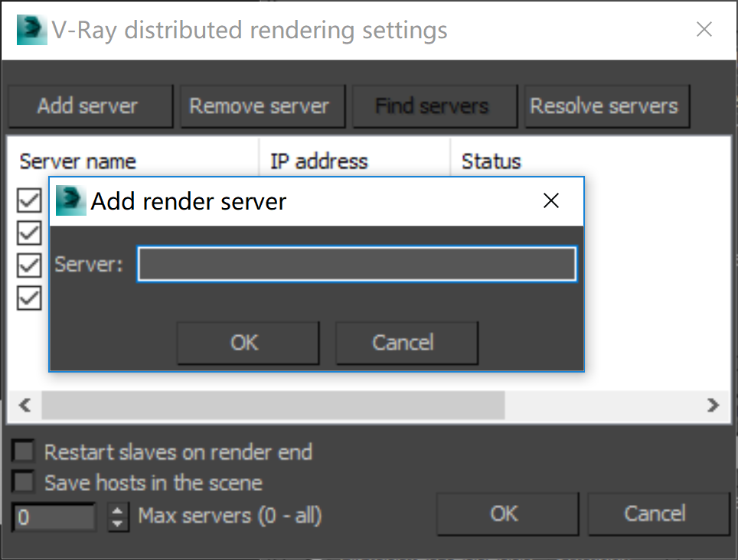Click left arrow of horizontal scrollbar
738x560 pixels.
[x=24, y=405]
